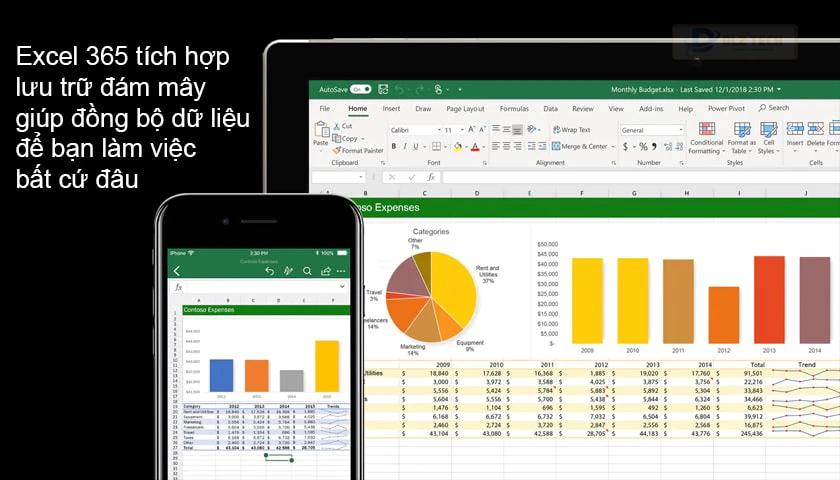Click the Decrease Decimal icon

click(x=679, y=146)
